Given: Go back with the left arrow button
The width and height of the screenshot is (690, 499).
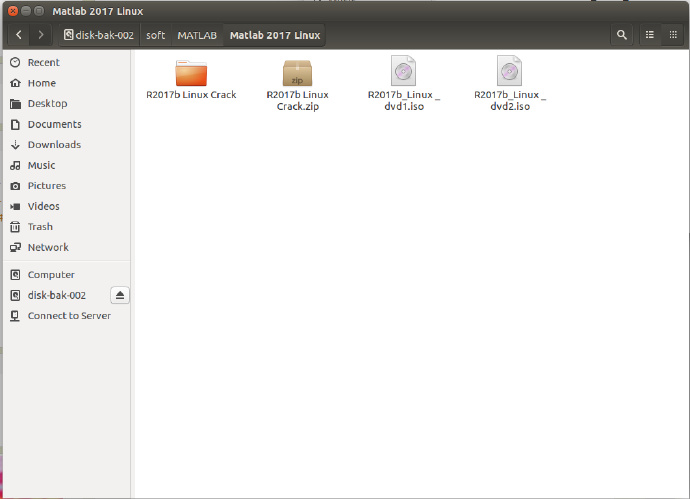Looking at the screenshot, I should pos(18,35).
